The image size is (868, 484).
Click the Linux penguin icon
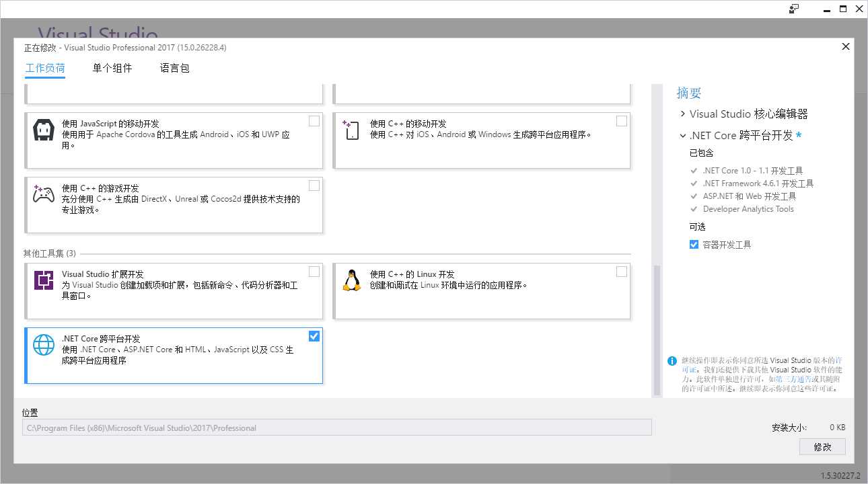click(x=351, y=280)
